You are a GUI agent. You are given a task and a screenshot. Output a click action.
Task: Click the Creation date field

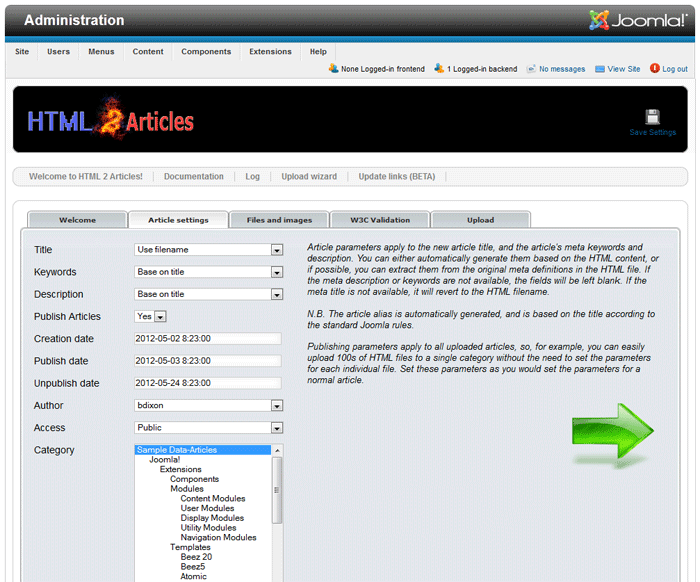pos(208,339)
